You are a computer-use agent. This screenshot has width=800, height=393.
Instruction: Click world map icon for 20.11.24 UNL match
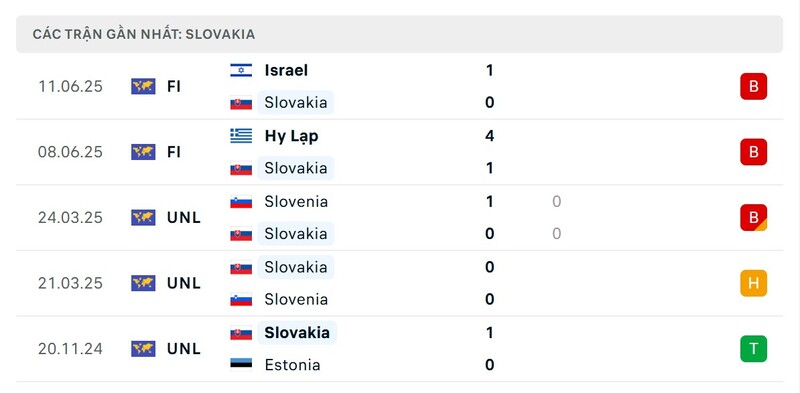tap(143, 349)
